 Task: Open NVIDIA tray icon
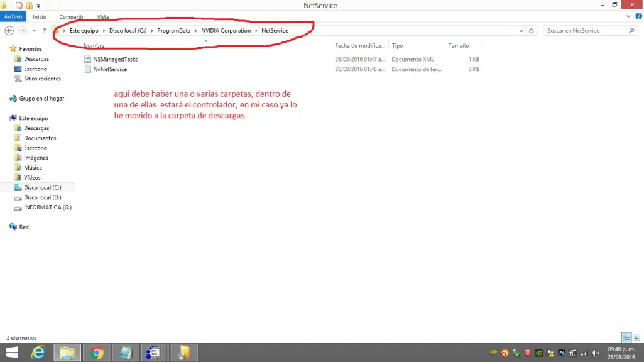[x=539, y=353]
